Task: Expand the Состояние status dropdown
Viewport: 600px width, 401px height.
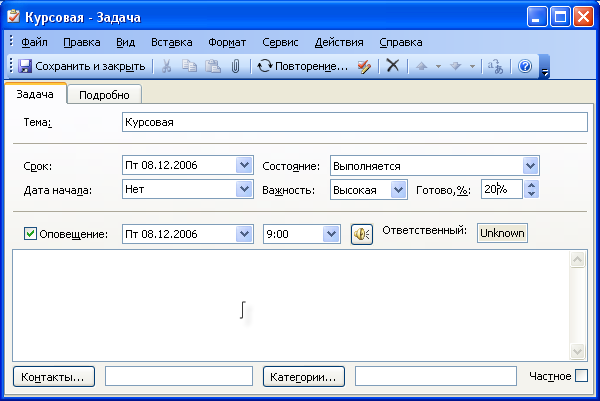Action: (530, 166)
